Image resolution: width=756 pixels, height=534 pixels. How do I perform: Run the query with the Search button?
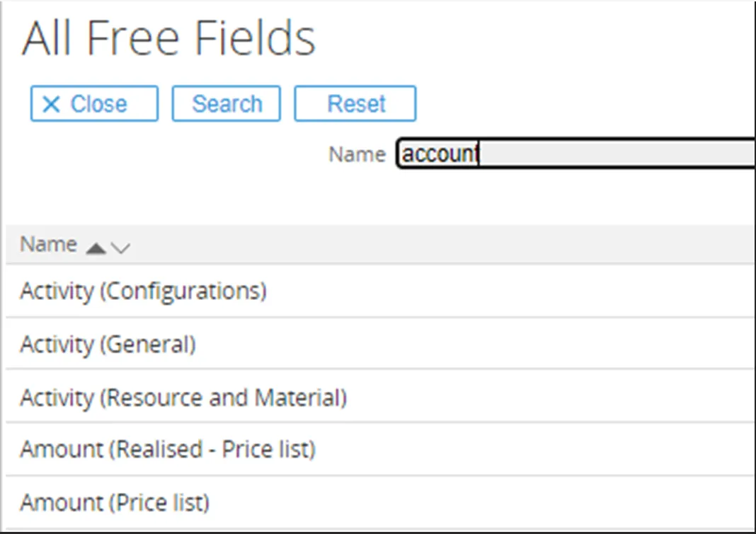tap(227, 104)
